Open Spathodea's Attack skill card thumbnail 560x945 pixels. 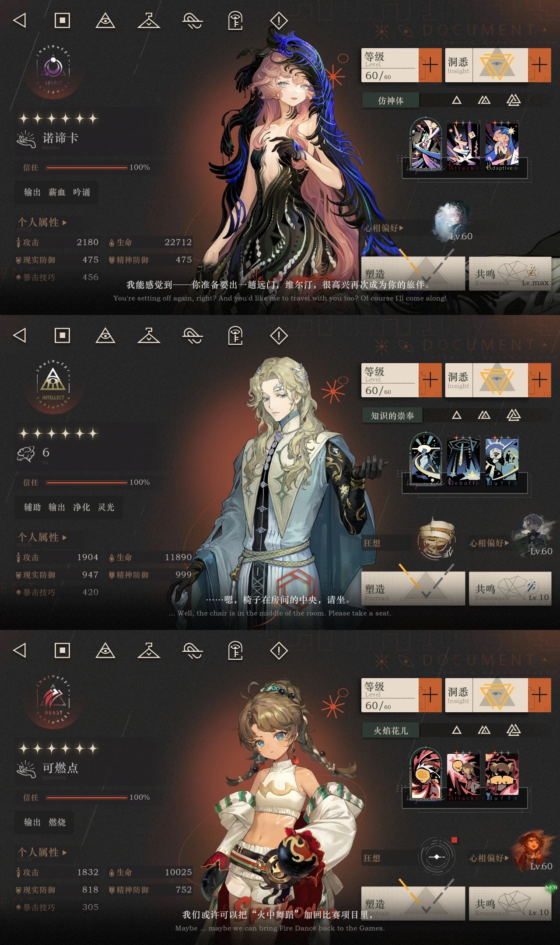463,774
